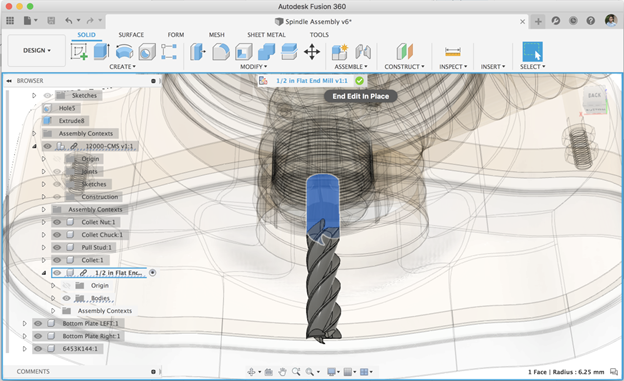624x381 pixels.
Task: Select the Joint tool
Action: coord(363,52)
